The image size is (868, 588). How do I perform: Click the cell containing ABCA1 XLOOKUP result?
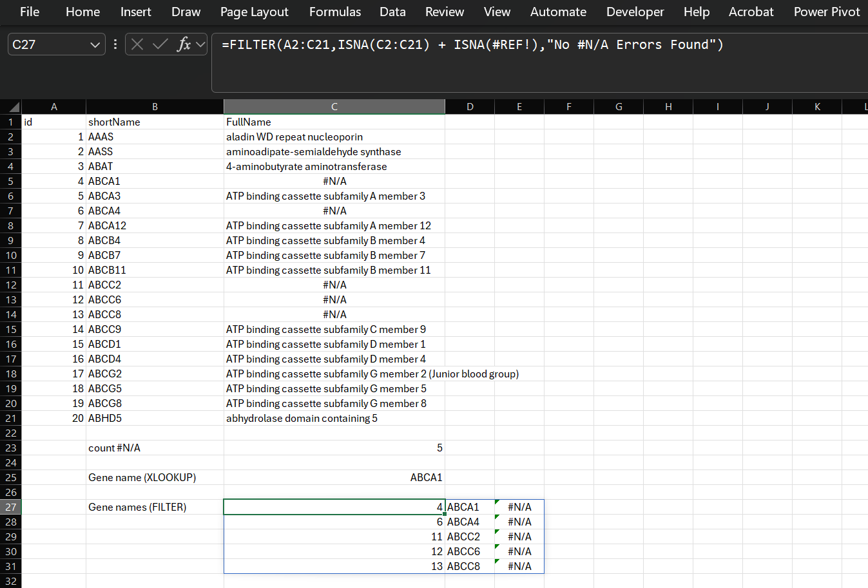(334, 477)
